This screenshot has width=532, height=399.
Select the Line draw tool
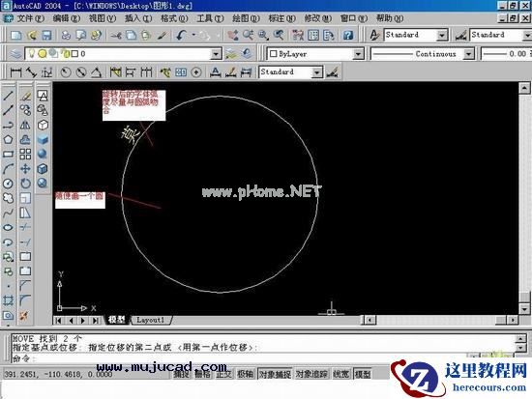point(8,96)
